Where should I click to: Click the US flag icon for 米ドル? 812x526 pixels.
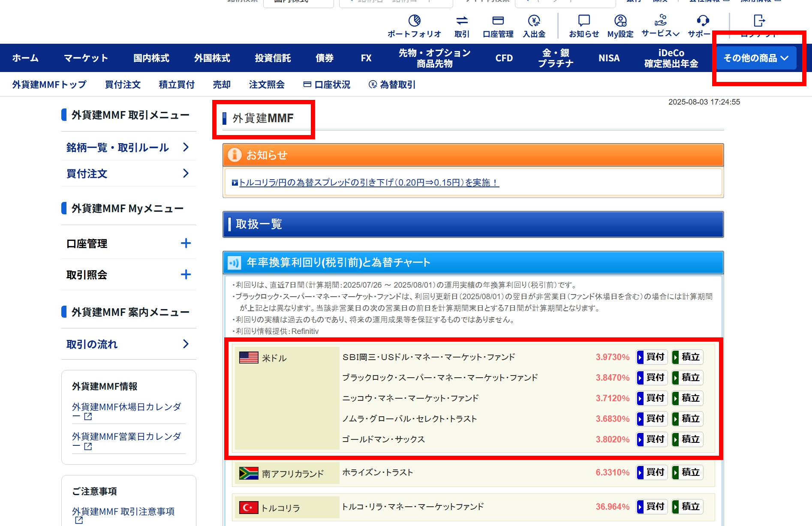coord(249,358)
